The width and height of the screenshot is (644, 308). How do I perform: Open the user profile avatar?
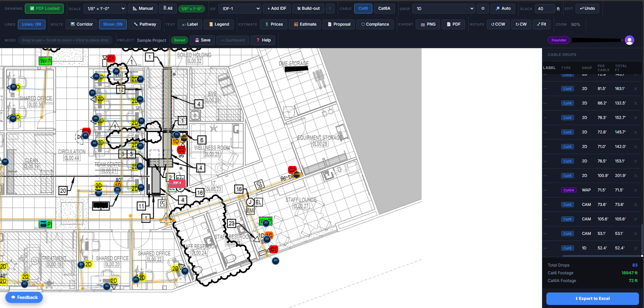(629, 40)
